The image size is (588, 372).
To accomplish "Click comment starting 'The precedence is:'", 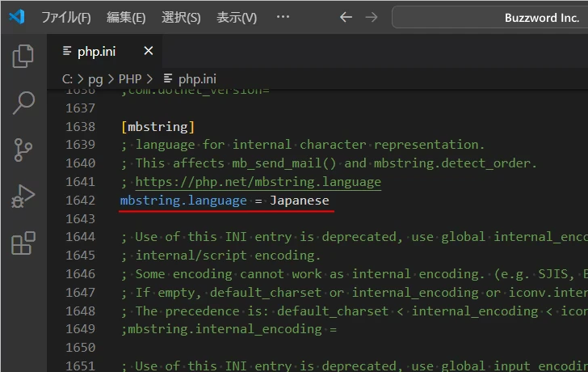I will tap(355, 311).
